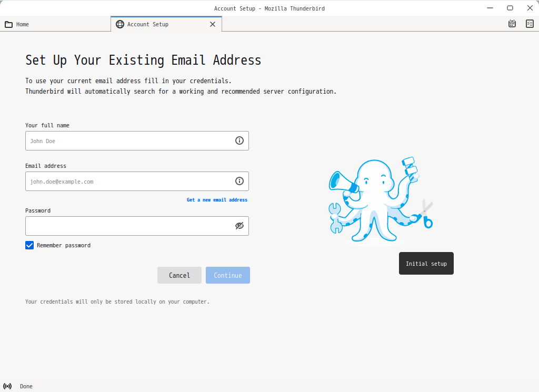Image resolution: width=539 pixels, height=392 pixels.
Task: Click the folder icon on Home tab
Action: [8, 24]
